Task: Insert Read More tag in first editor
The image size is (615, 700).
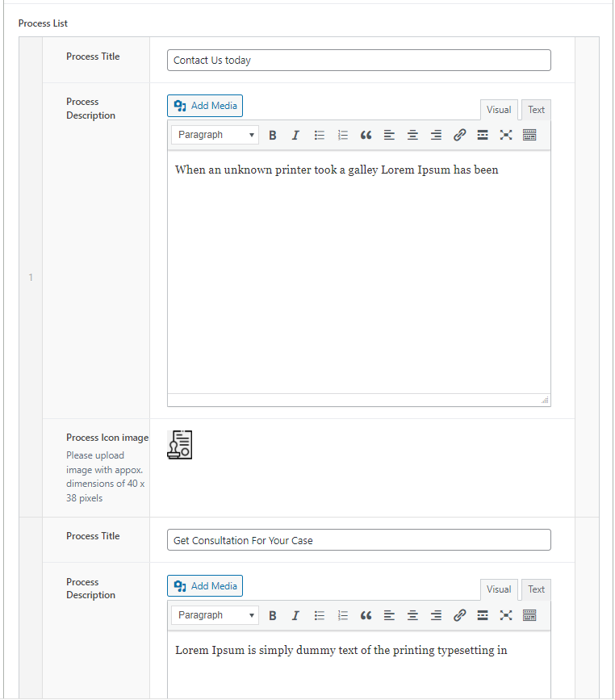Action: 483,135
